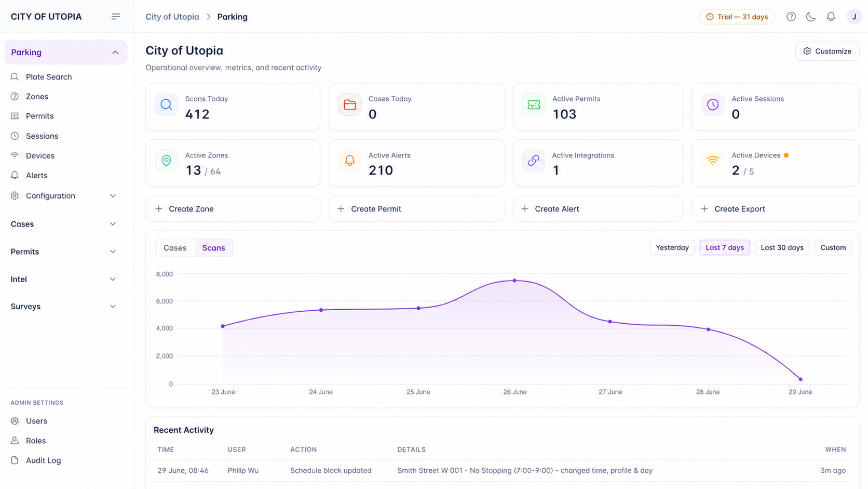Click the Permits ticket icon in sidebar
The width and height of the screenshot is (868, 489).
click(15, 116)
